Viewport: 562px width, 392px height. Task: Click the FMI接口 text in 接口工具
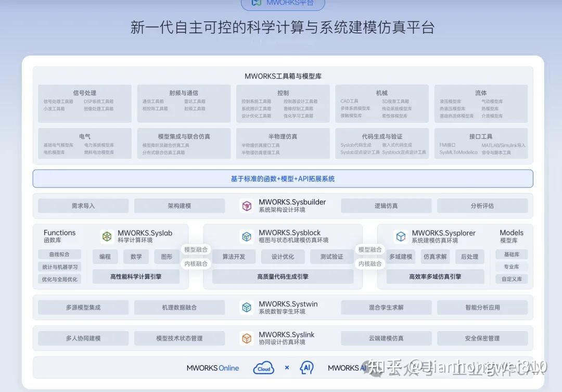coord(448,145)
